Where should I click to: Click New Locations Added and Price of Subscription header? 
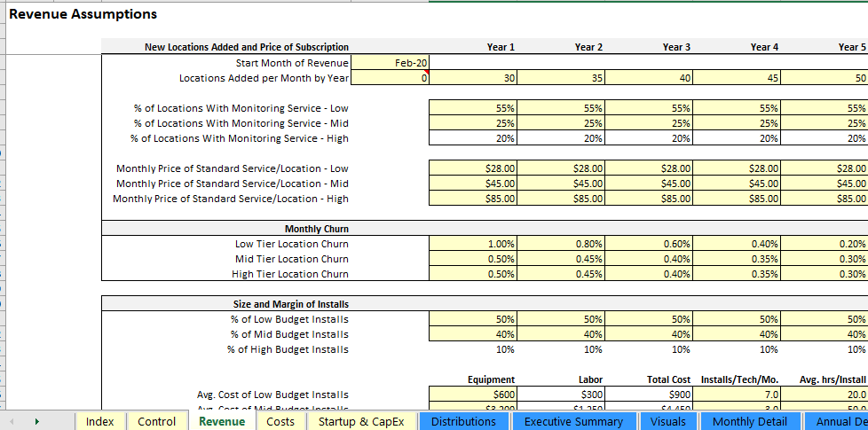[247, 47]
